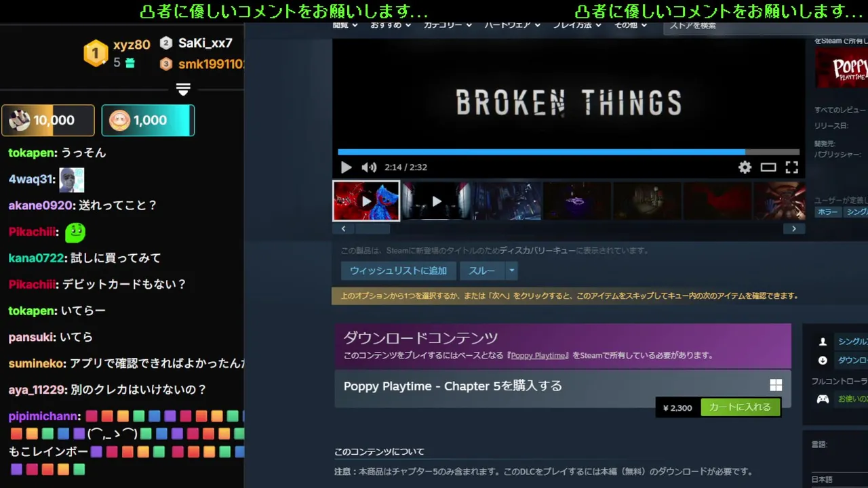The width and height of the screenshot is (868, 488).
Task: Click the game controller support icon
Action: point(823,399)
